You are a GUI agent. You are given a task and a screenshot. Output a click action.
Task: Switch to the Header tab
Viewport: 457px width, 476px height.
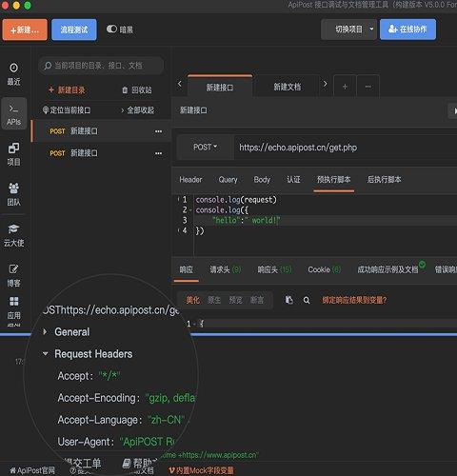[190, 180]
